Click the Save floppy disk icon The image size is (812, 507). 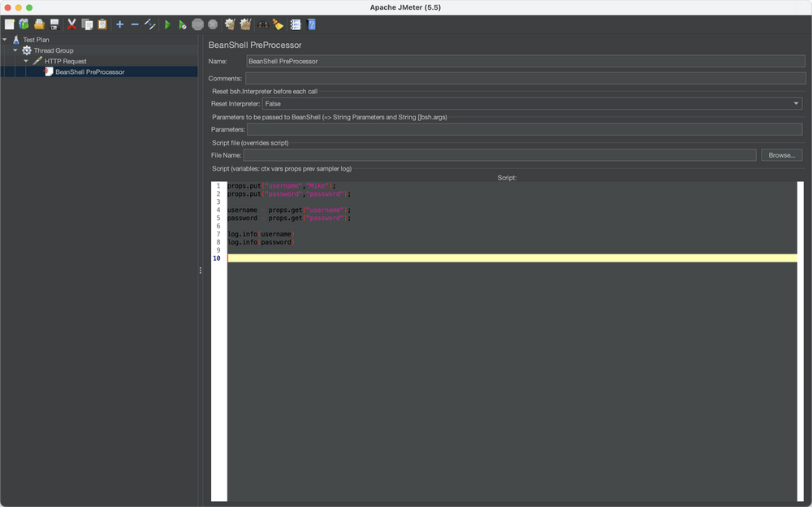54,24
